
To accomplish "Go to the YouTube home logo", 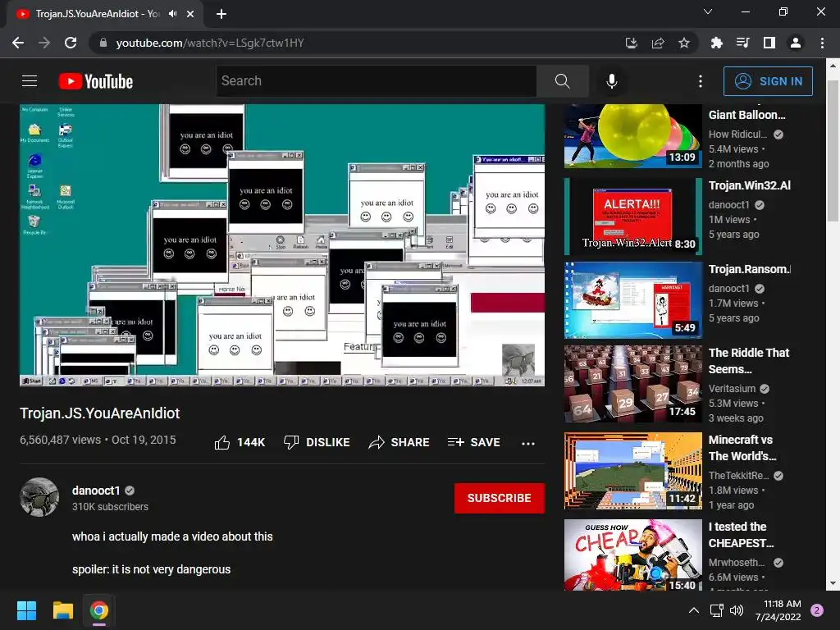I will (96, 81).
